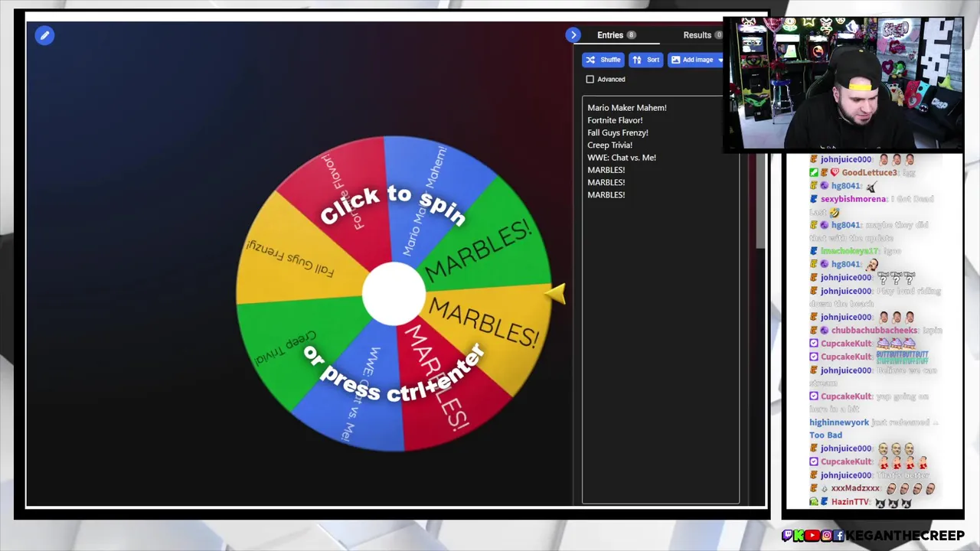The width and height of the screenshot is (980, 551).
Task: Click username HazinTTV in chat
Action: point(850,502)
